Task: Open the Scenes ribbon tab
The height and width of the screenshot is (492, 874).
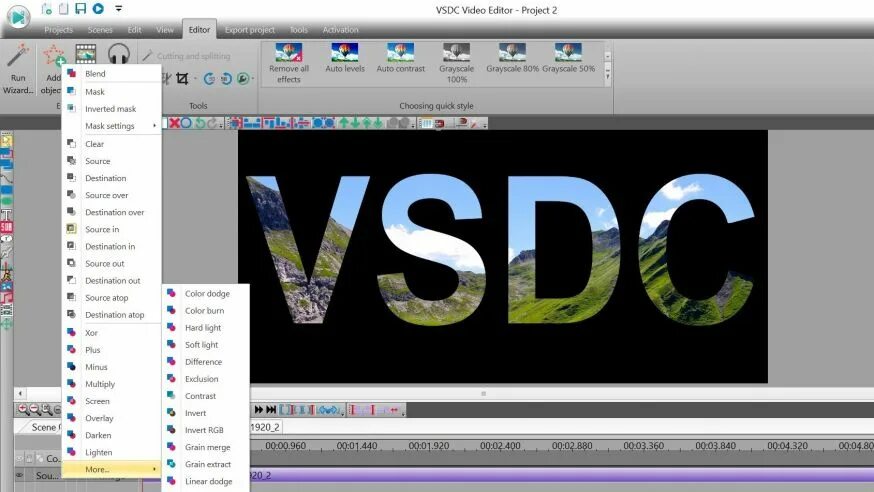Action: tap(100, 30)
